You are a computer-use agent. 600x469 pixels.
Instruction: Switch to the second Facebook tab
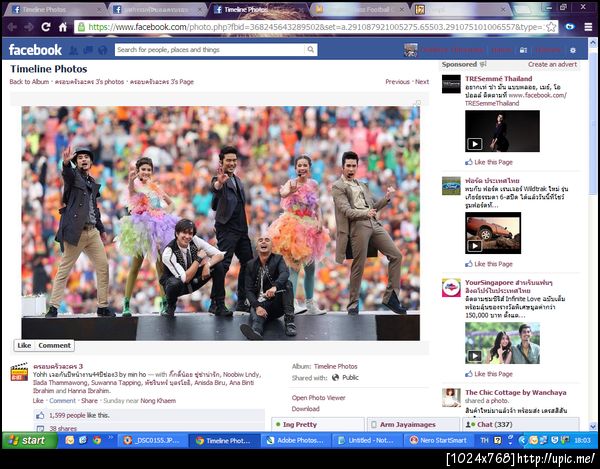click(157, 10)
